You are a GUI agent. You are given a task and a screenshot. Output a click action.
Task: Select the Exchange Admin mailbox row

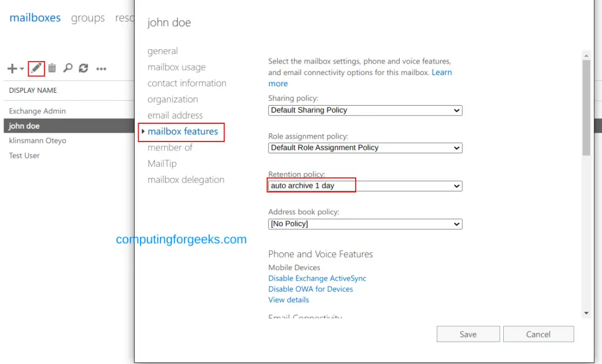pos(69,111)
